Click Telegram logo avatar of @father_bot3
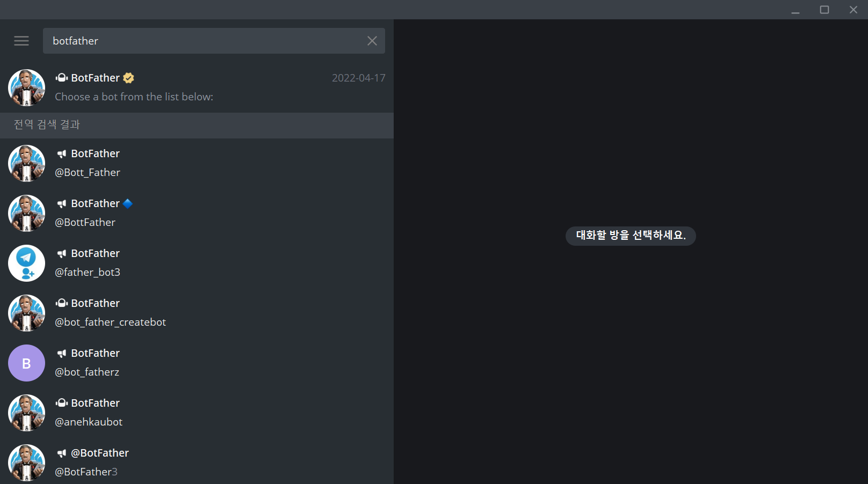Image resolution: width=868 pixels, height=484 pixels. click(26, 263)
